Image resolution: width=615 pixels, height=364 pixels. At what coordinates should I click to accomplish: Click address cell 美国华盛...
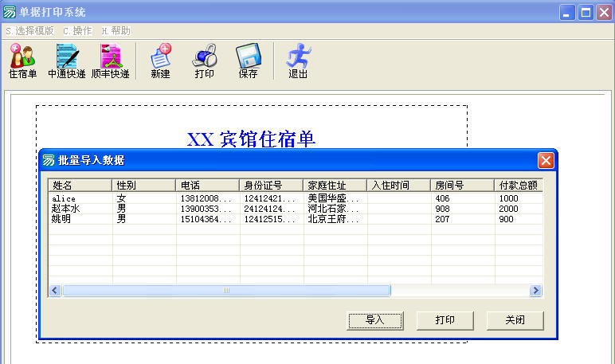(x=333, y=198)
